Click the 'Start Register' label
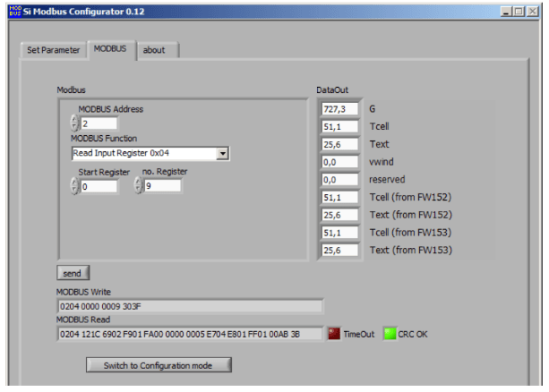This screenshot has height=392, width=549. pyautogui.click(x=104, y=172)
